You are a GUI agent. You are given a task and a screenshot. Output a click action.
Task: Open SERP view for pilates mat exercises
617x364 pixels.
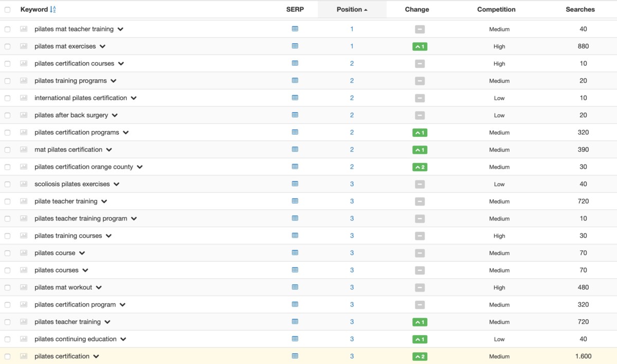click(295, 46)
